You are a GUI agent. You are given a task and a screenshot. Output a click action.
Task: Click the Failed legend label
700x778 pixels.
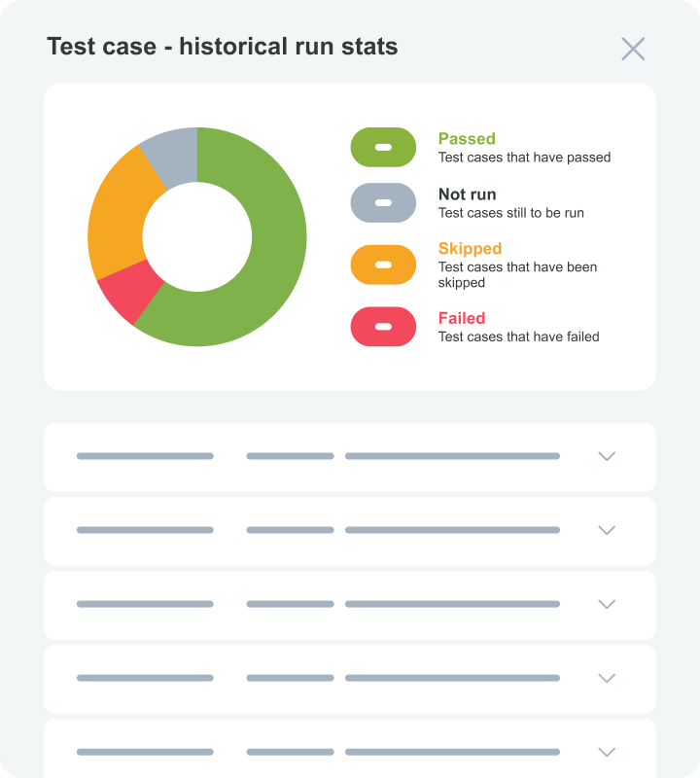click(462, 318)
